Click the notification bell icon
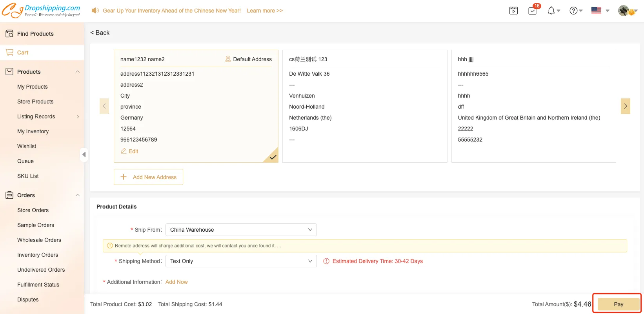The width and height of the screenshot is (644, 314). 551,11
